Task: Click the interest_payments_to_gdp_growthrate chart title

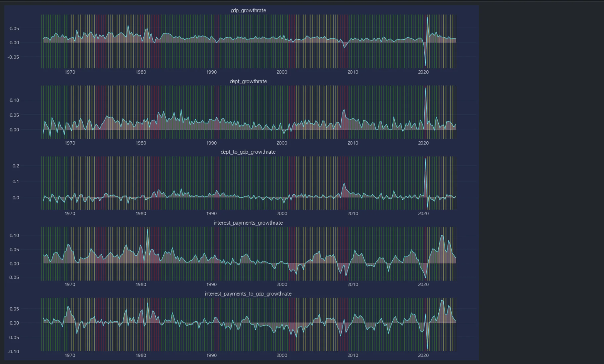Action: click(x=248, y=294)
